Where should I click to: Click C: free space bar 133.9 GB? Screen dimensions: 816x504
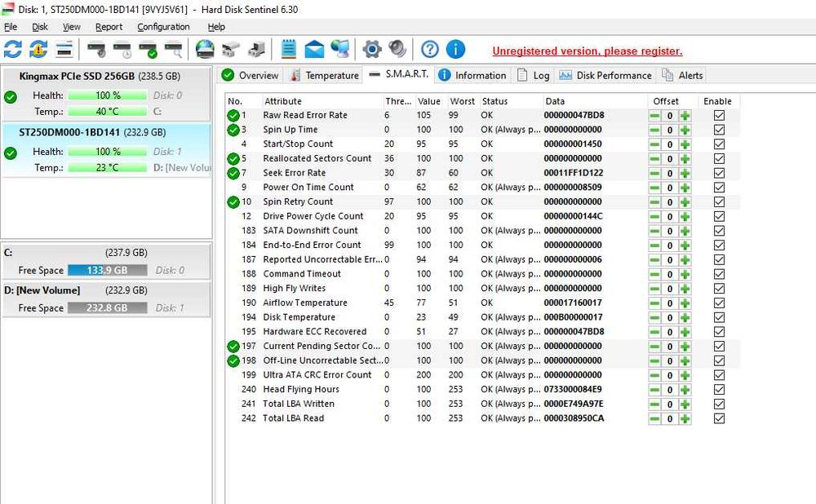click(x=107, y=271)
